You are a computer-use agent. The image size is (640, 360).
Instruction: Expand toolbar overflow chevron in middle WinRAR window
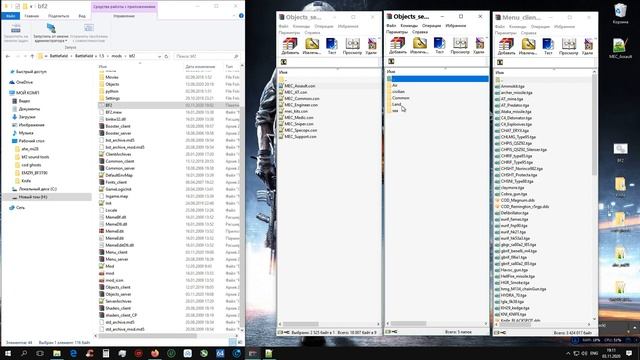coord(487,38)
